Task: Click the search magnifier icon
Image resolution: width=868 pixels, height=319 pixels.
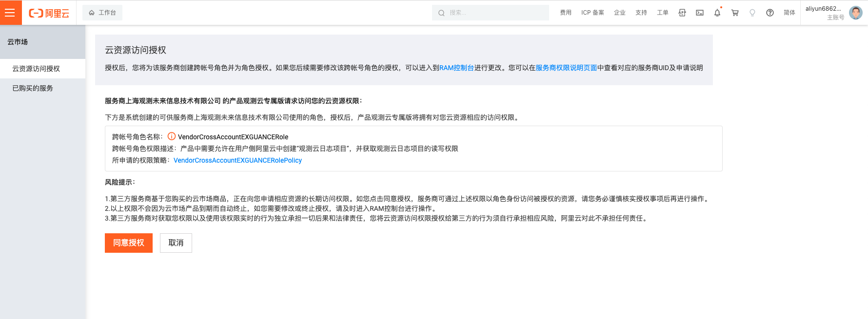Action: click(441, 13)
